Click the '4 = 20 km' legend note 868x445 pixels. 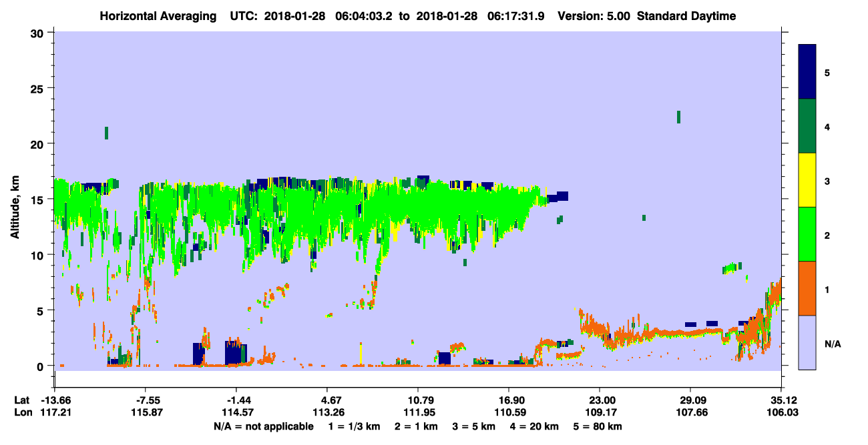coord(535,426)
